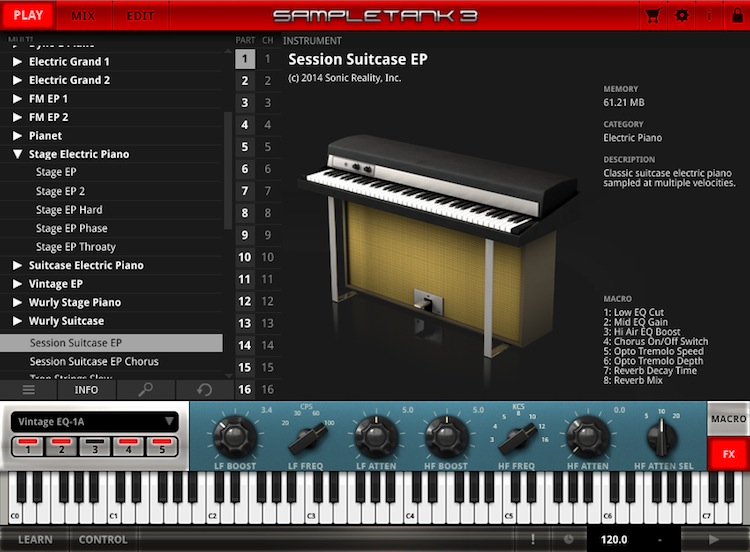This screenshot has width=750, height=552.
Task: Expand Electric Grand 1 folder
Action: [x=17, y=61]
